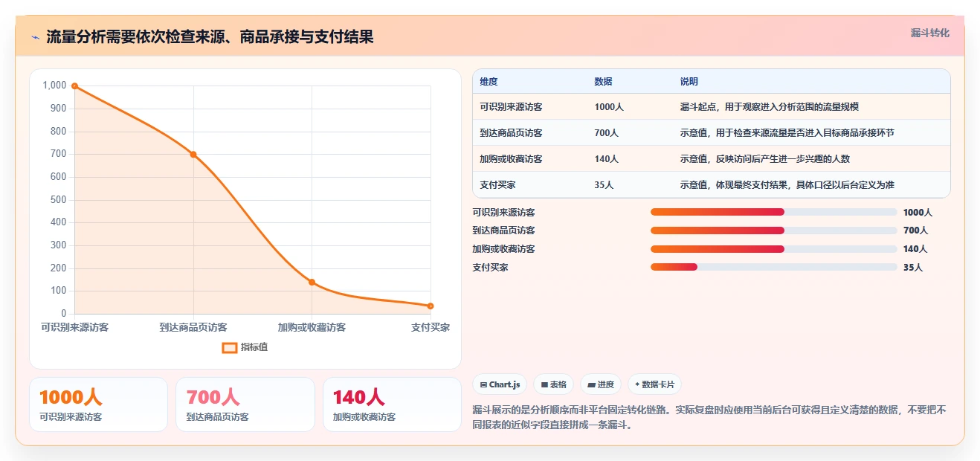
Task: Click the description about 最终支付结果
Action: coord(787,185)
